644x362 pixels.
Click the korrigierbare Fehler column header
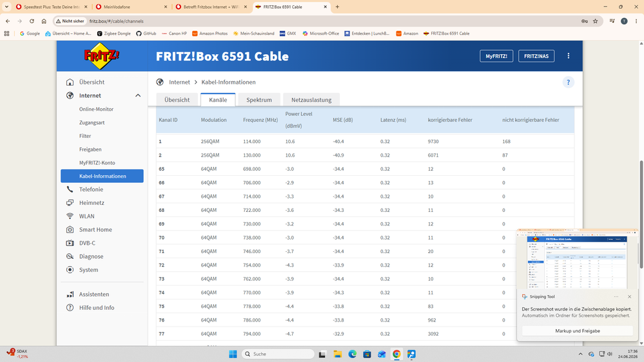click(x=450, y=120)
